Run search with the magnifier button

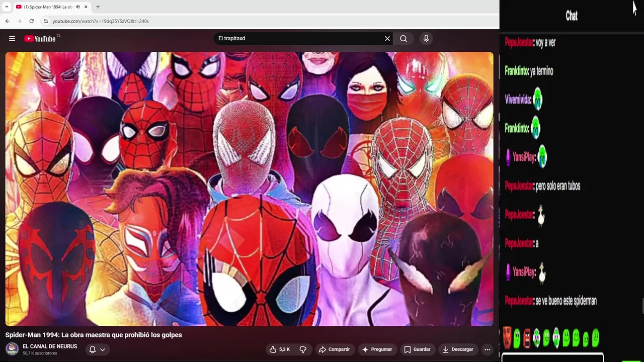[x=404, y=39]
